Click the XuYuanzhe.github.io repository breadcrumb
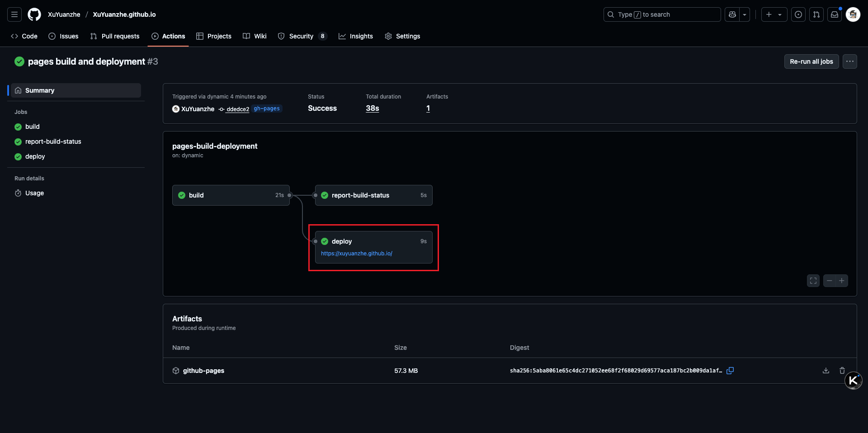Viewport: 868px width, 433px height. click(x=124, y=14)
